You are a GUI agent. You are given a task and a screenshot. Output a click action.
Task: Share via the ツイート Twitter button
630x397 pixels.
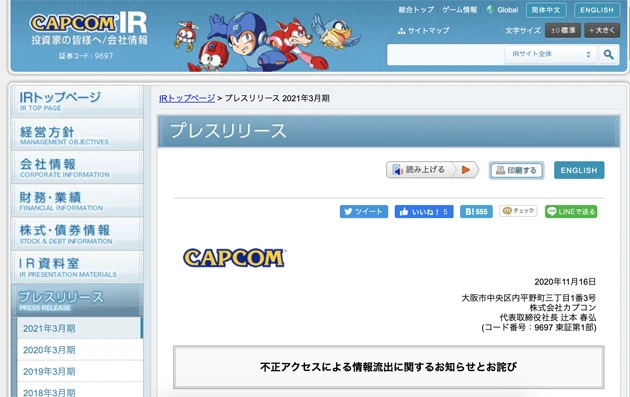point(364,211)
